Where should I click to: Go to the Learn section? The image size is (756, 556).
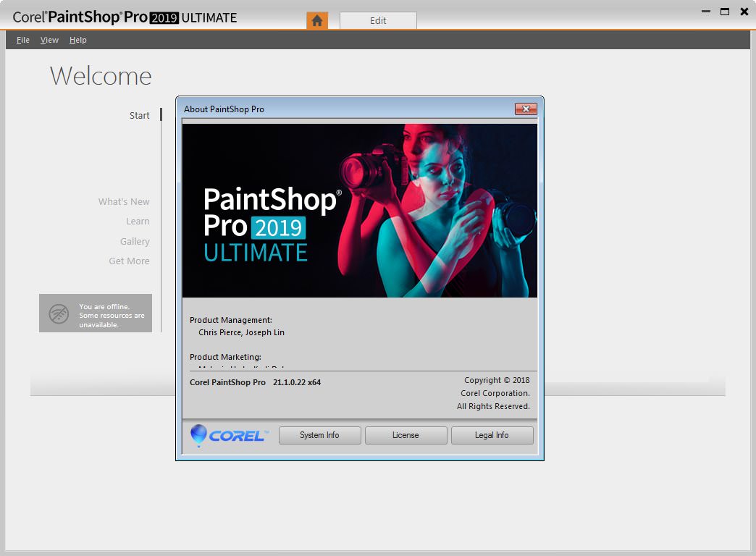pyautogui.click(x=138, y=221)
